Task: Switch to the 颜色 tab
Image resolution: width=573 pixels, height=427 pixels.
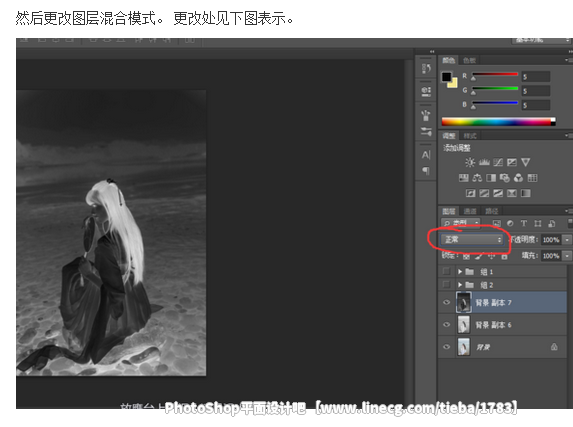Action: pos(449,60)
